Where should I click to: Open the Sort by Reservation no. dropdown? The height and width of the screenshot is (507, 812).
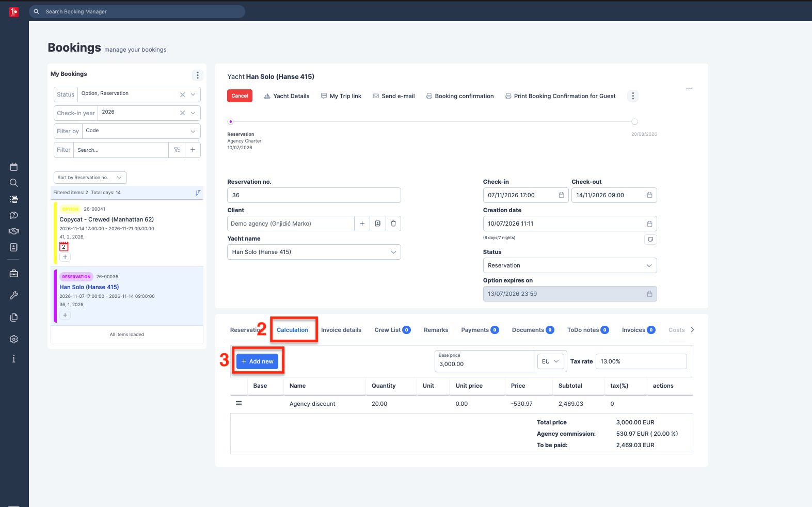coord(90,178)
